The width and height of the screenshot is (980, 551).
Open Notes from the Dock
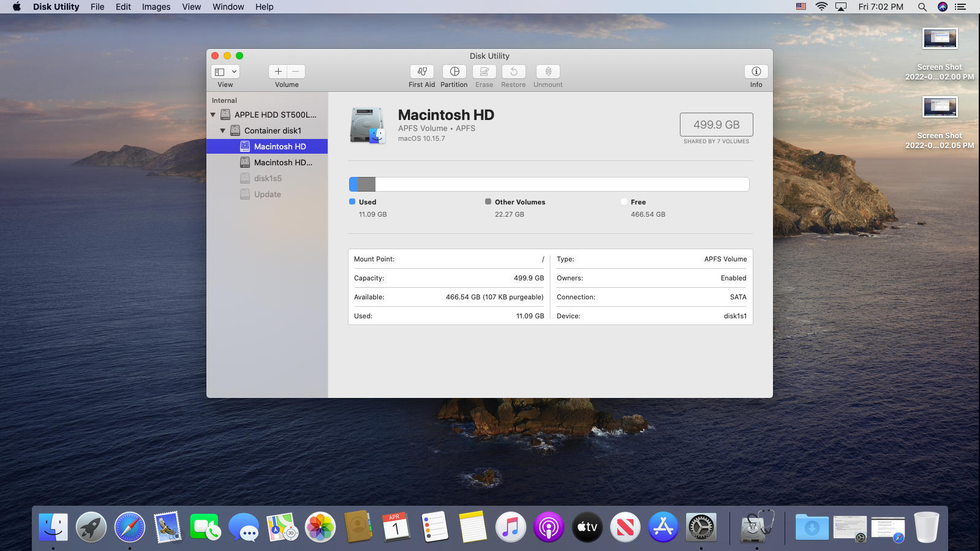click(x=473, y=527)
